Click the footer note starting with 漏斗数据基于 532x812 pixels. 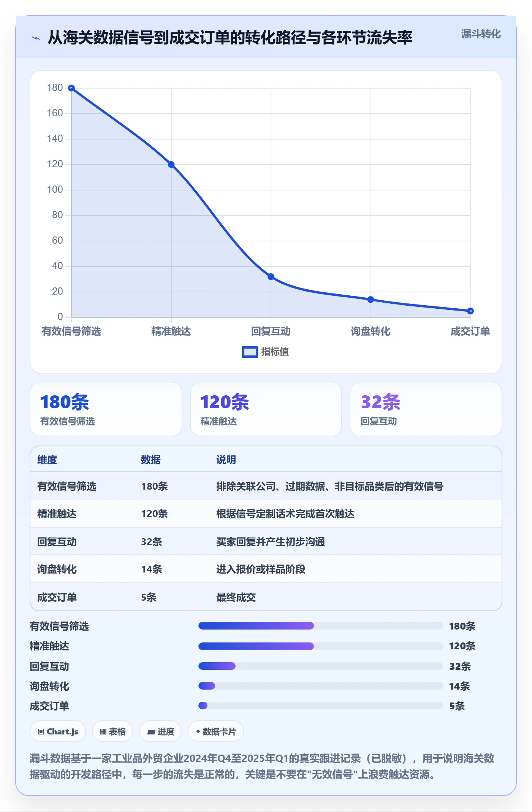262,766
